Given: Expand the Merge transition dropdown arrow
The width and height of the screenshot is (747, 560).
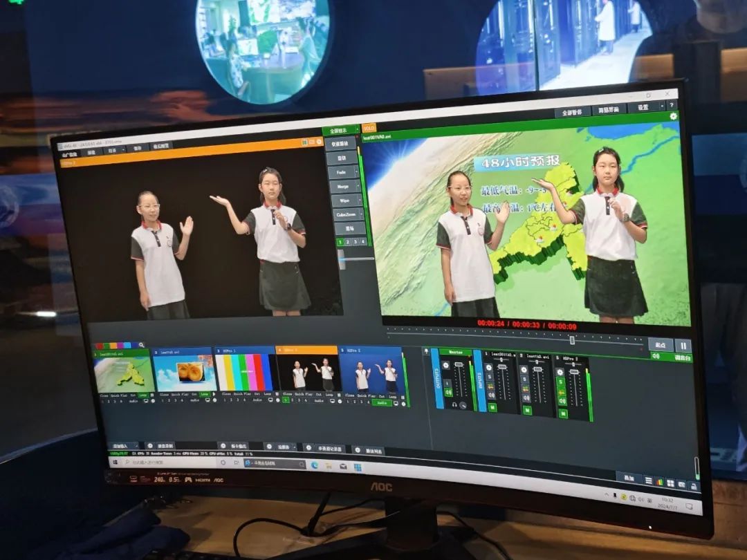Looking at the screenshot, I should click(x=359, y=186).
